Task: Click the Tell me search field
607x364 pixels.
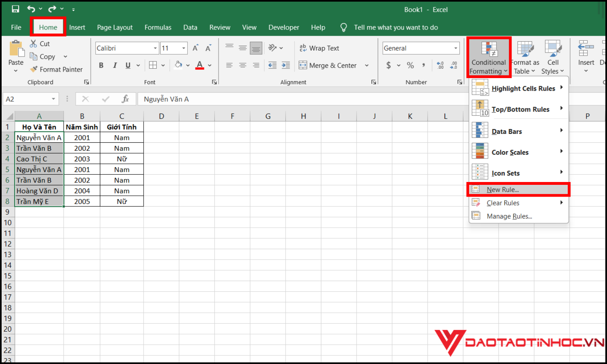Action: point(396,28)
